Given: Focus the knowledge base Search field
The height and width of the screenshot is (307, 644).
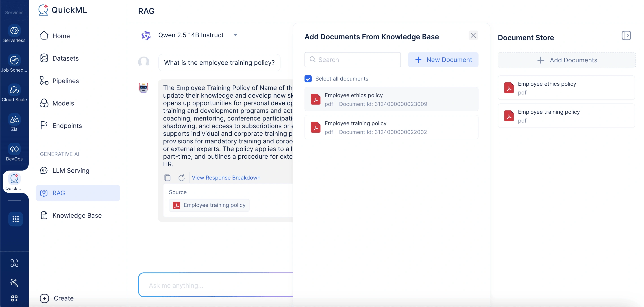Looking at the screenshot, I should (352, 60).
